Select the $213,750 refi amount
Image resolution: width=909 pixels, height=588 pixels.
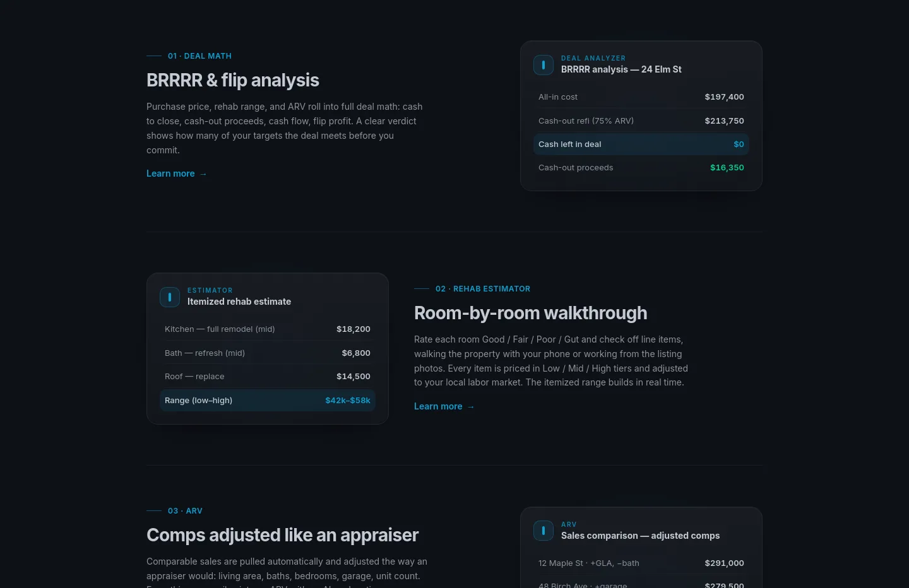tap(725, 121)
